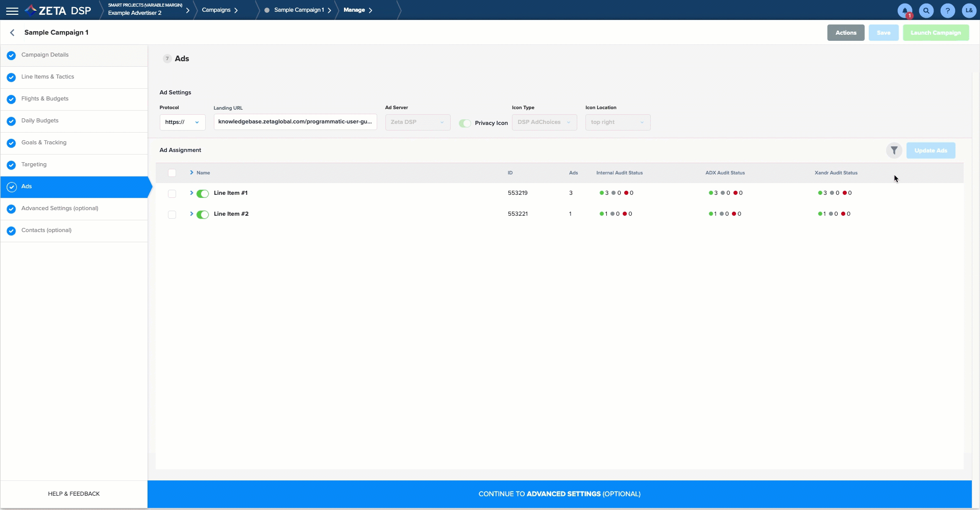Open the ad assignment filter icon

click(x=894, y=150)
